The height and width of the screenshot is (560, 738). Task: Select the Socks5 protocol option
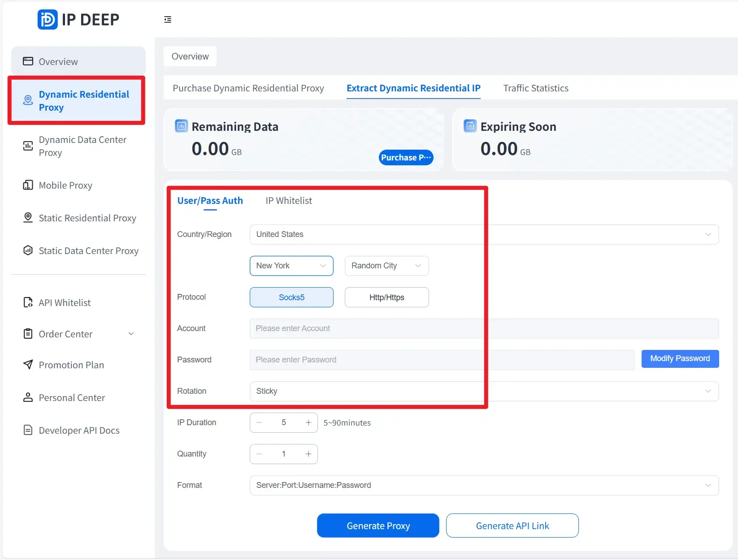291,297
